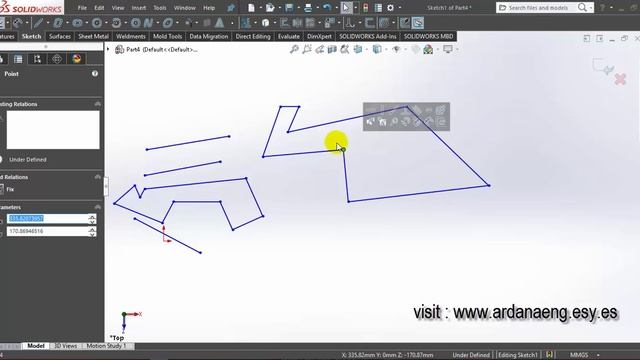Select the Text sketch tool
Screen dimensions: 640x360
point(220,23)
